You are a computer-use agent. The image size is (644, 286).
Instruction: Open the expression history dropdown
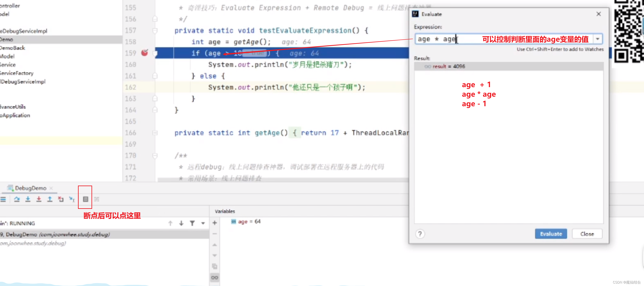coord(597,39)
